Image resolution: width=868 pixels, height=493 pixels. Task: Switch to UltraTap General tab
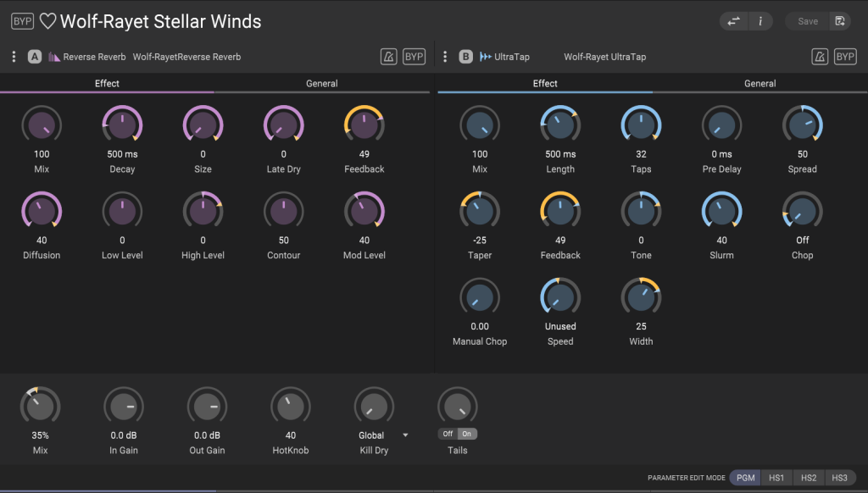click(x=759, y=84)
